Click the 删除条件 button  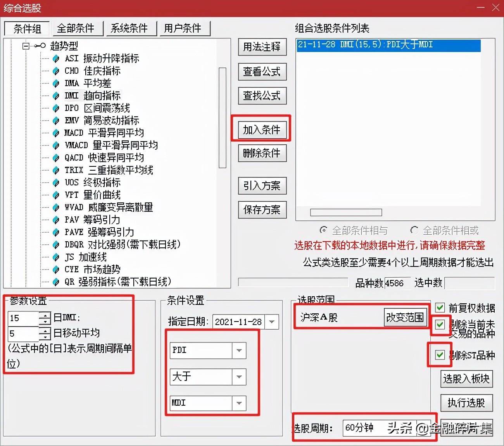coord(262,153)
